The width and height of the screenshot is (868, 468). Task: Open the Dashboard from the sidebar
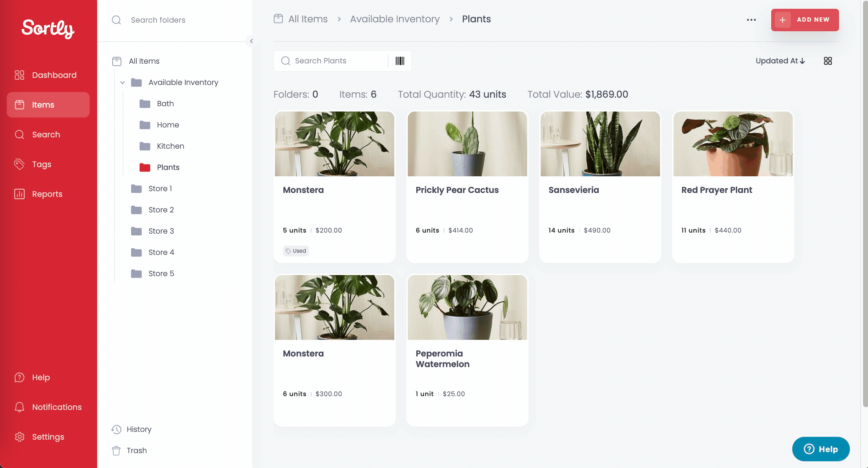click(54, 75)
